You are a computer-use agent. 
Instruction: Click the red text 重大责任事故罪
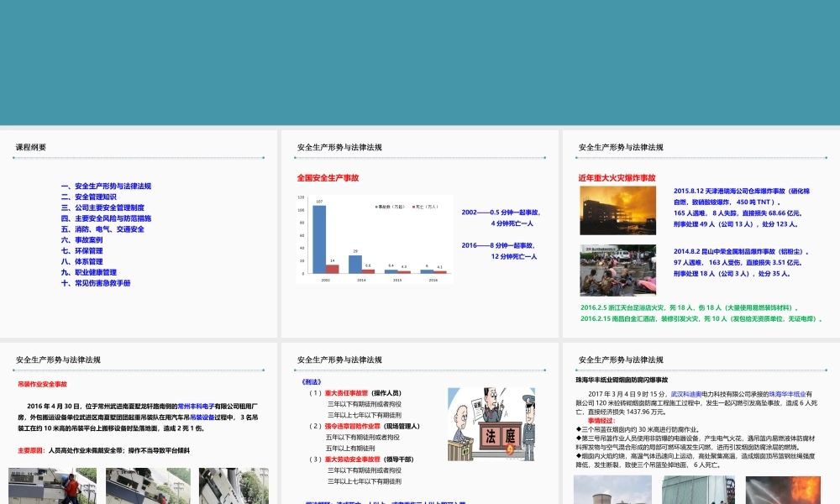point(346,393)
